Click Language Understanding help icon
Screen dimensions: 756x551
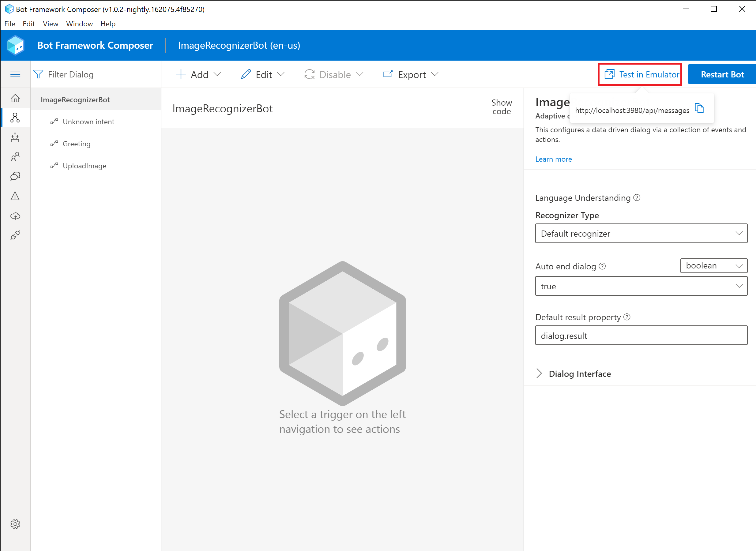[637, 198]
